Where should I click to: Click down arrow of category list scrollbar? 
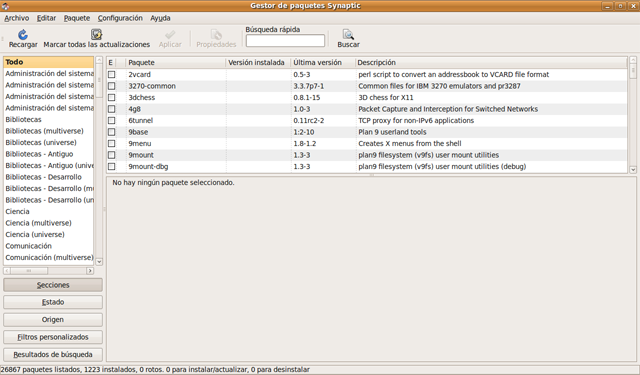point(99,262)
